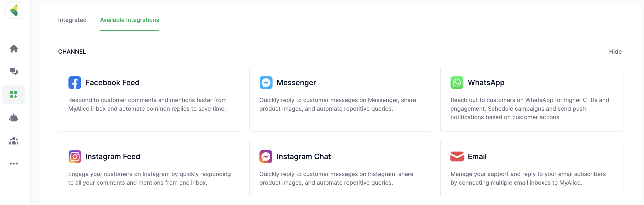The height and width of the screenshot is (205, 644).
Task: Open the Home icon in sidebar
Action: tap(14, 48)
